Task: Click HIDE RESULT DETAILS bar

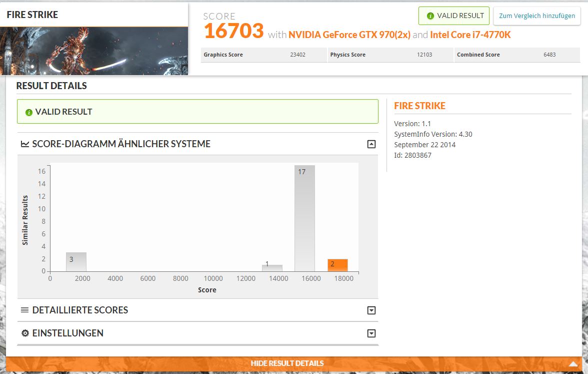Action: coord(293,363)
